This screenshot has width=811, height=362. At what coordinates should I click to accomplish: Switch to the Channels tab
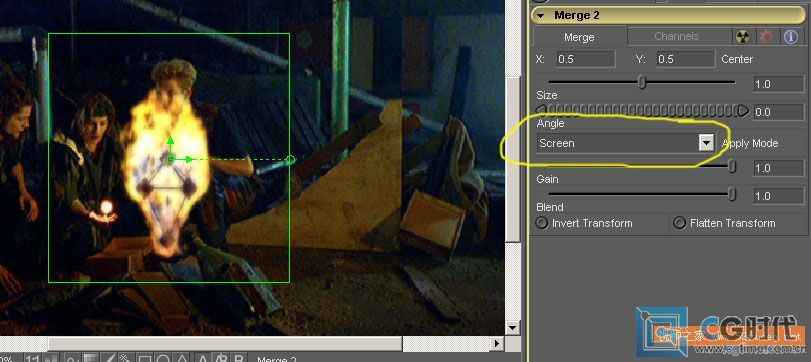[x=677, y=36]
